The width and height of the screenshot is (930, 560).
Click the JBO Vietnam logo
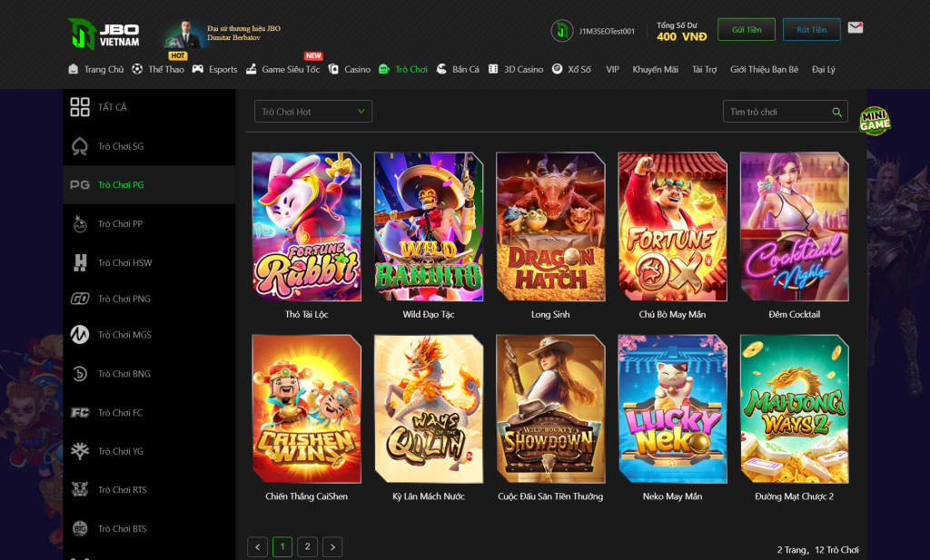tap(104, 34)
